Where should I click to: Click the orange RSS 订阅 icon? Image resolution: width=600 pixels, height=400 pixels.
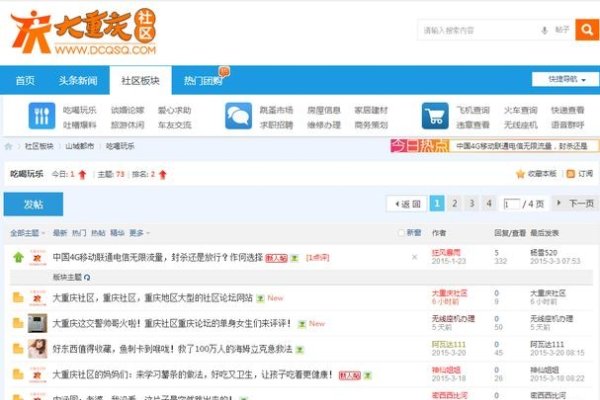(x=571, y=174)
